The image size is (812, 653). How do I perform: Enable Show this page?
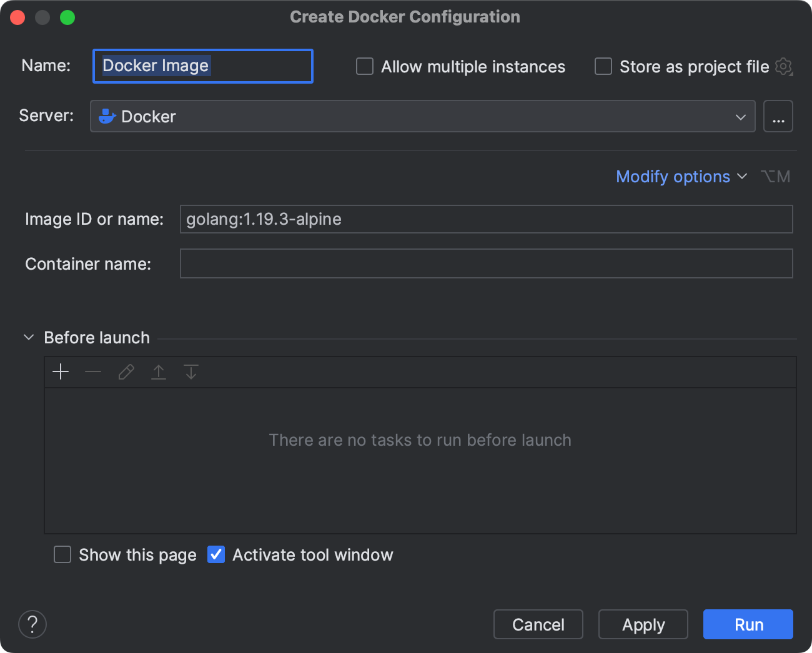62,554
